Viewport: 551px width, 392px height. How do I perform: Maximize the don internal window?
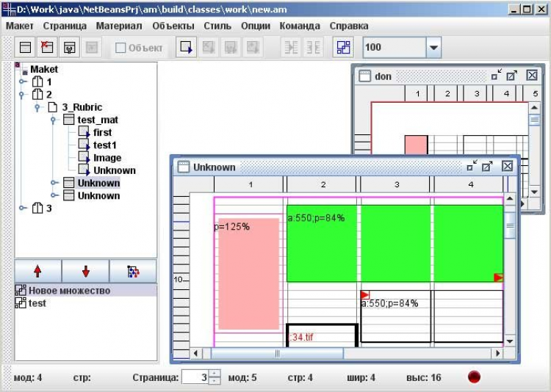pos(512,76)
